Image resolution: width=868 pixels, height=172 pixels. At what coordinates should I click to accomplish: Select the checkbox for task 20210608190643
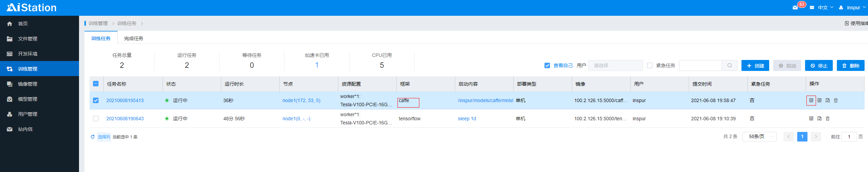tap(96, 119)
